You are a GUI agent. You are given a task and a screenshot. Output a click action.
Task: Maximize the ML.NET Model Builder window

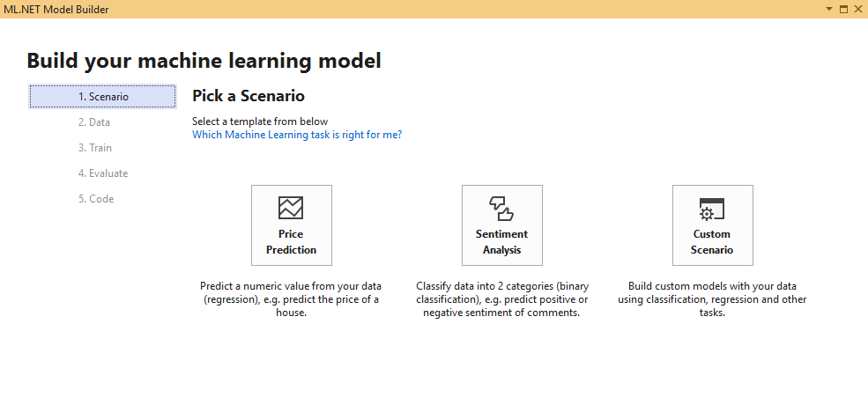(x=843, y=9)
